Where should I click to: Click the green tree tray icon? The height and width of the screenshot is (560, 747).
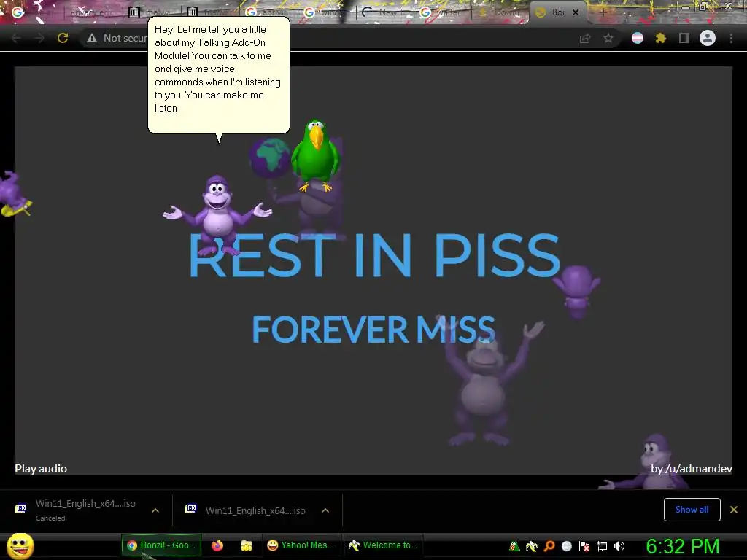pos(514,546)
